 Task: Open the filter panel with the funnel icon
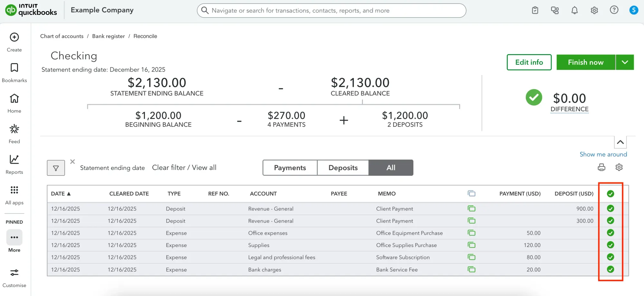[56, 168]
